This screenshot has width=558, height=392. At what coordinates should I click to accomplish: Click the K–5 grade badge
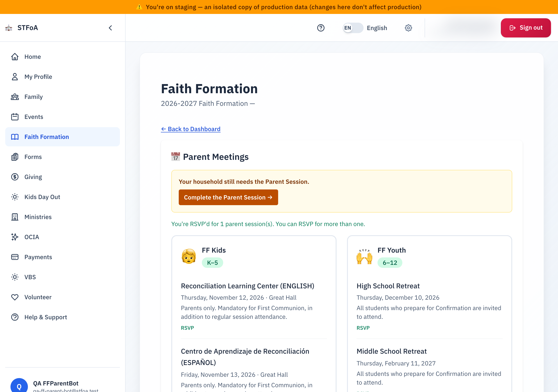coord(212,263)
